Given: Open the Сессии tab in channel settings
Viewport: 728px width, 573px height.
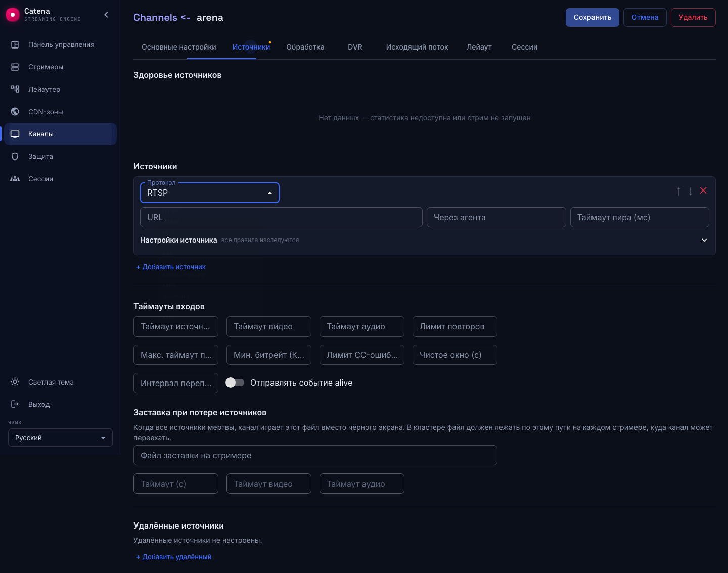Looking at the screenshot, I should click(524, 47).
